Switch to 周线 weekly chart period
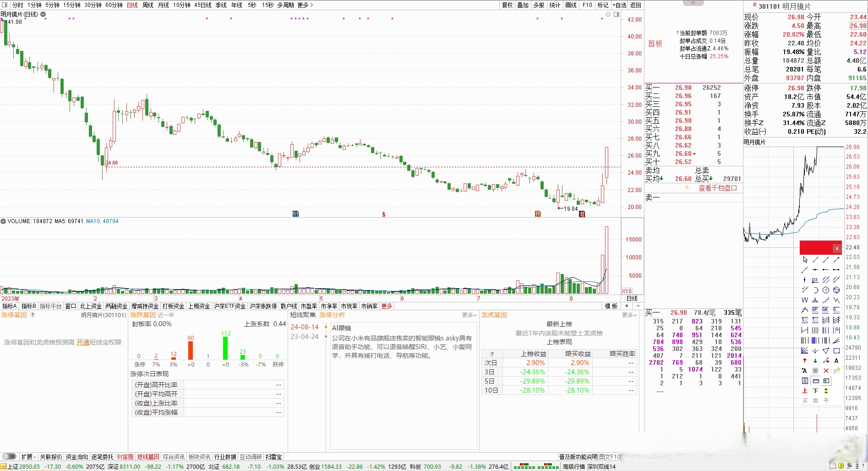 click(x=147, y=5)
